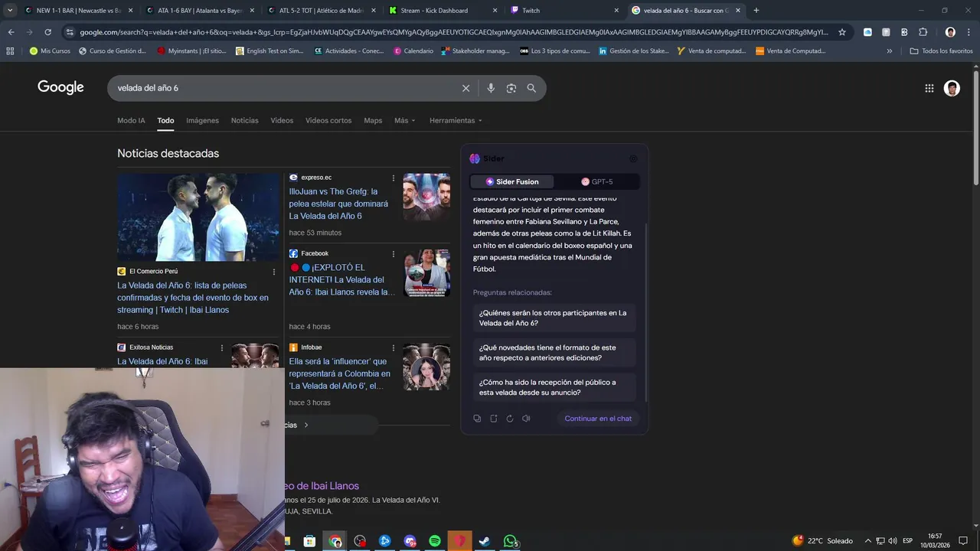Open the two boxers facing thumbnail
This screenshot has width=980, height=551.
(x=199, y=217)
